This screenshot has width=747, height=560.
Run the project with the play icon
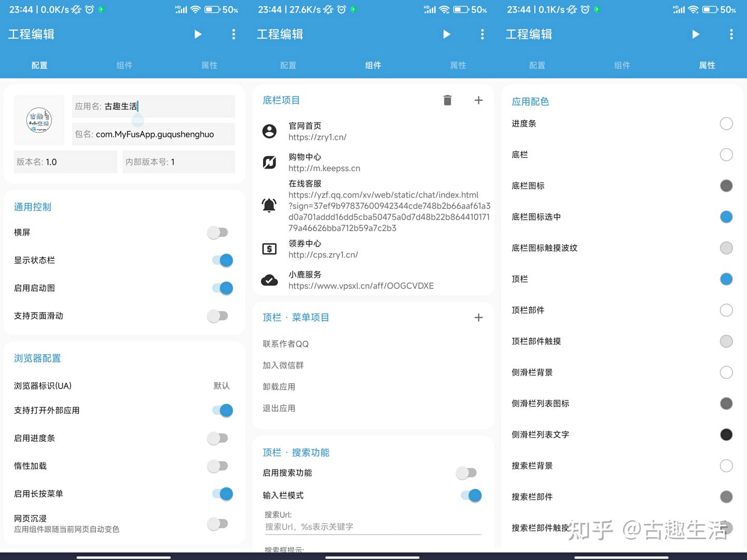tap(198, 34)
